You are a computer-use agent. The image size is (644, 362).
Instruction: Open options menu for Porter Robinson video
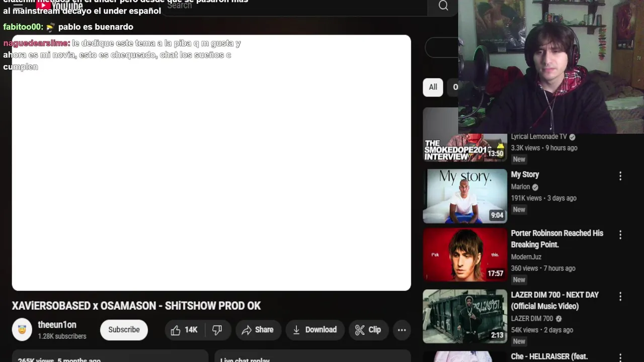point(620,235)
